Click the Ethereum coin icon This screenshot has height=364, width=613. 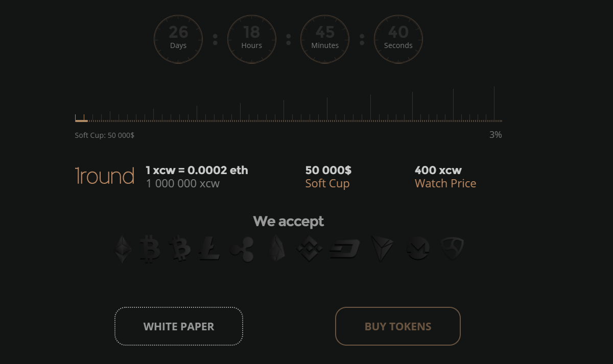[x=123, y=249]
